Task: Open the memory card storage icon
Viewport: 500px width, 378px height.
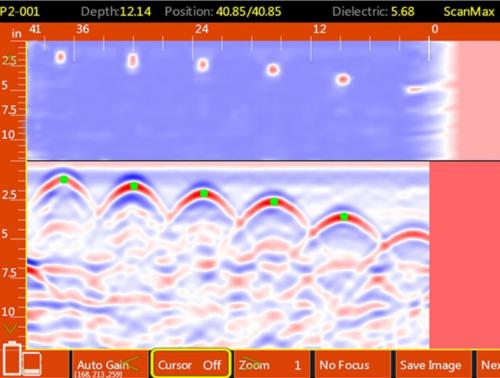Action: pyautogui.click(x=32, y=364)
